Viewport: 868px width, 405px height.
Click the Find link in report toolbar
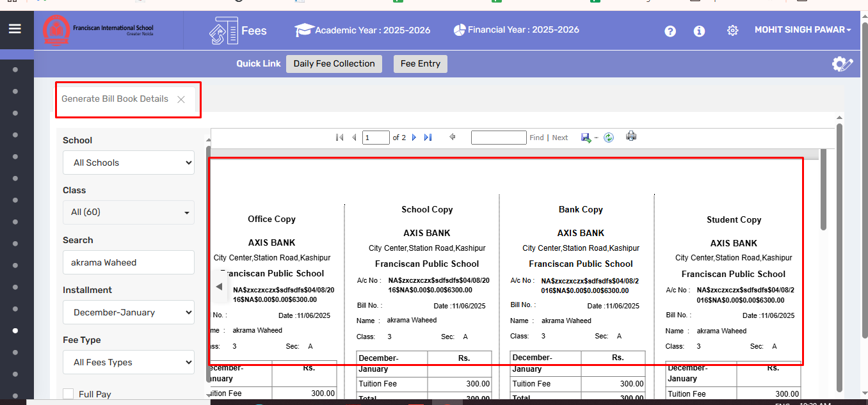(536, 138)
